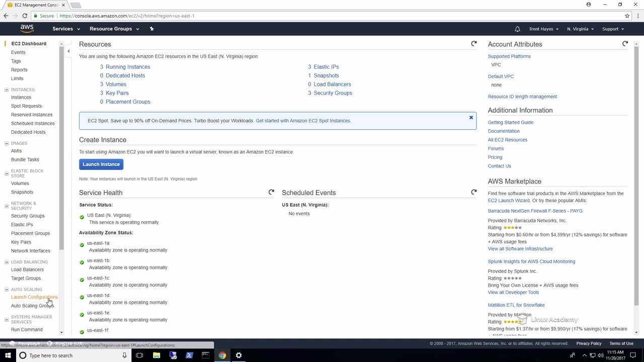This screenshot has height=362, width=644.
Task: Open Settings gear in taskbar
Action: 238,355
